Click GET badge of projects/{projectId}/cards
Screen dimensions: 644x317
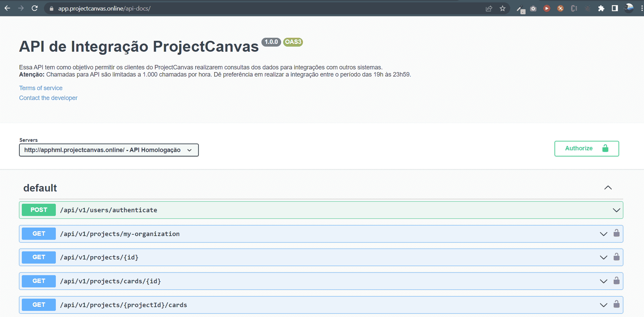39,305
